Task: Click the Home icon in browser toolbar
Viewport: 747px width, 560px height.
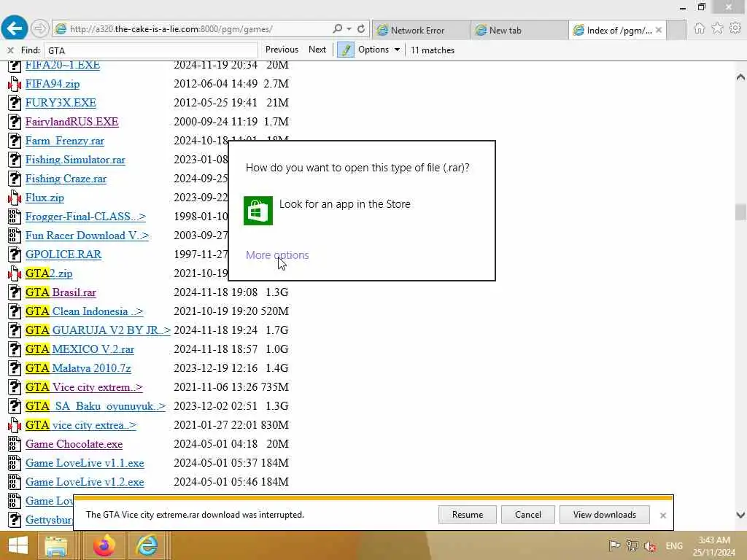Action: click(x=699, y=28)
